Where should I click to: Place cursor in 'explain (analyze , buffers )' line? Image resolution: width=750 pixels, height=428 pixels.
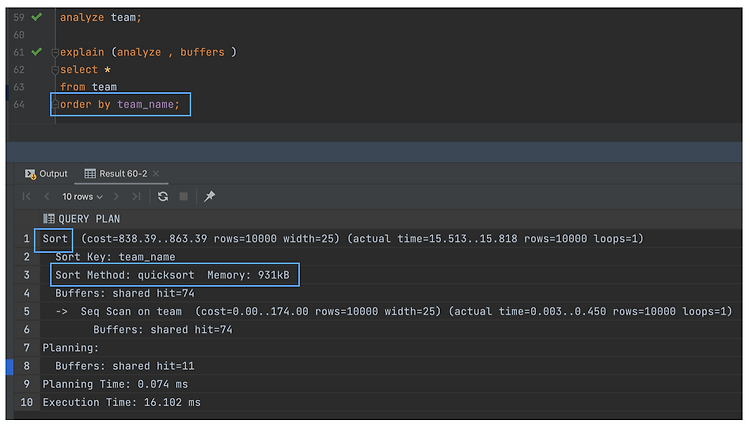tap(148, 52)
